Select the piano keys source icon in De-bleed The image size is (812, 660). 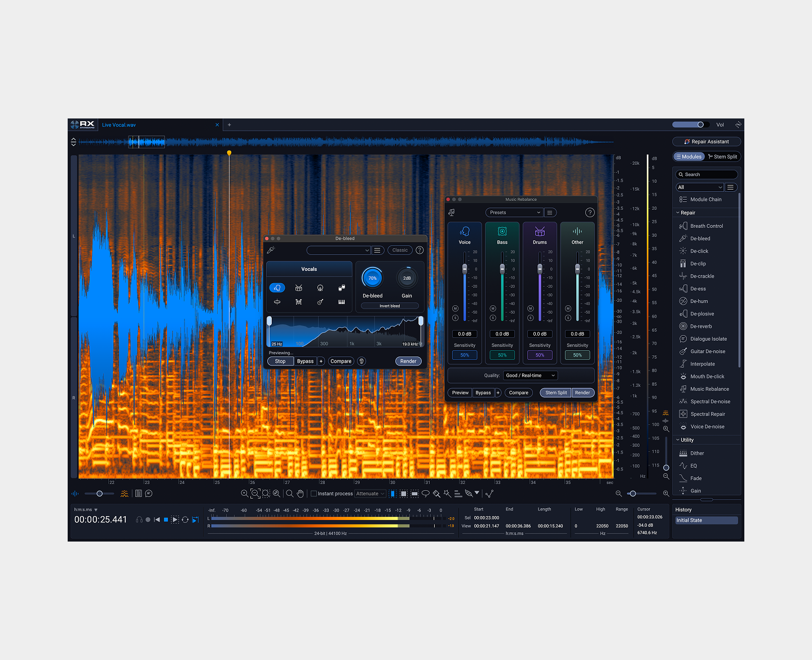click(342, 302)
